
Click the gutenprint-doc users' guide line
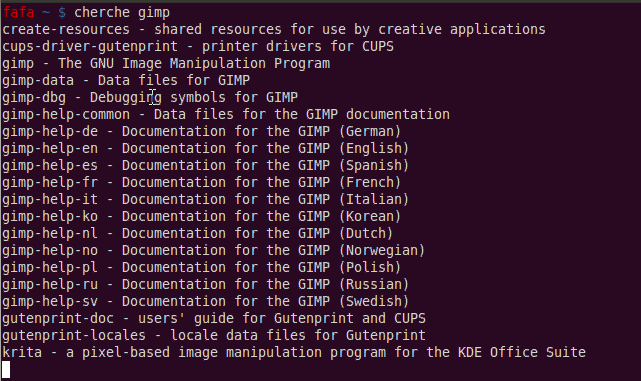214,318
